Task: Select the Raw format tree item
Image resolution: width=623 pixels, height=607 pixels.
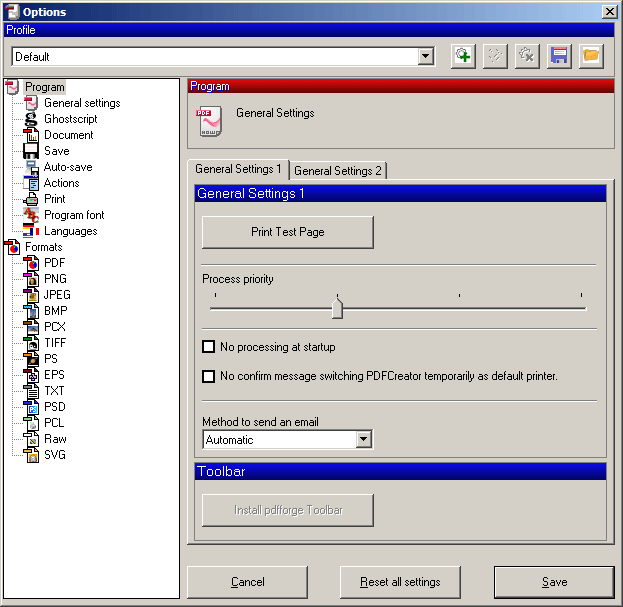Action: [55, 439]
